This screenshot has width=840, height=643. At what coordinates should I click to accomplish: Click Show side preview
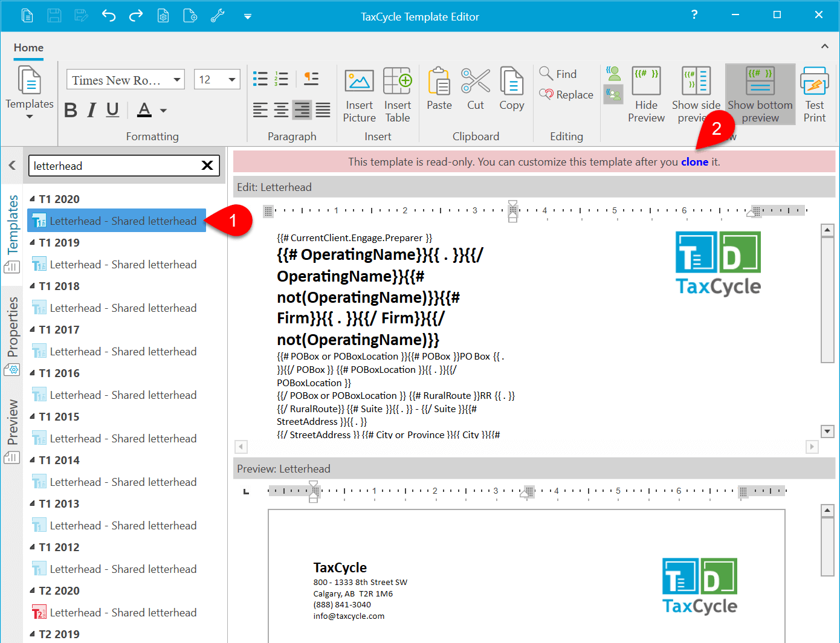pos(696,95)
